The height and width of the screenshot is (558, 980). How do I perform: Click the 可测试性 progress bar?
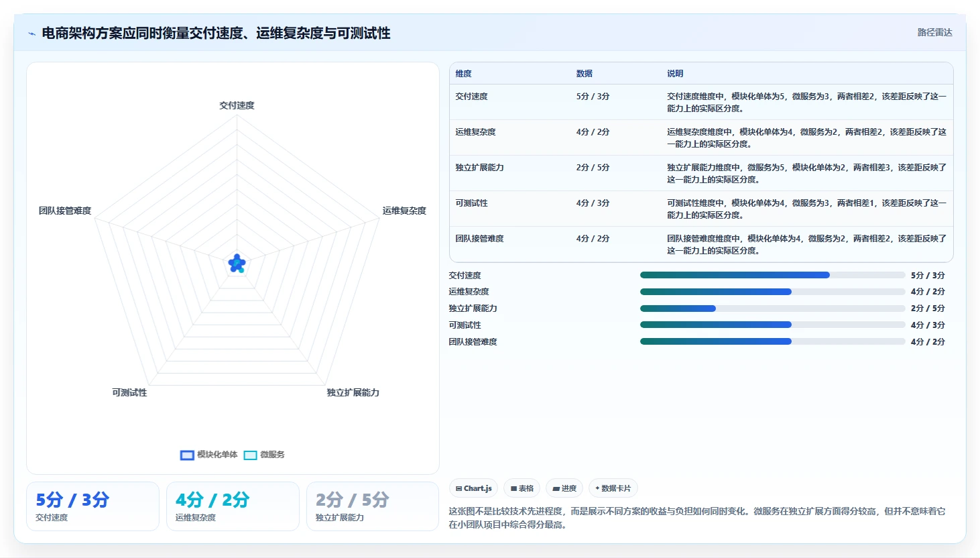coord(772,325)
